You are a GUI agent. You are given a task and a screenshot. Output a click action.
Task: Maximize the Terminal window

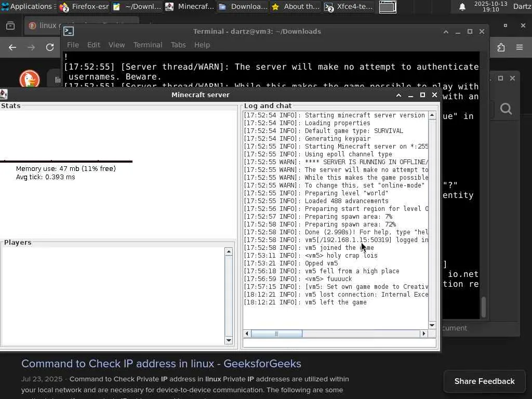(x=470, y=32)
